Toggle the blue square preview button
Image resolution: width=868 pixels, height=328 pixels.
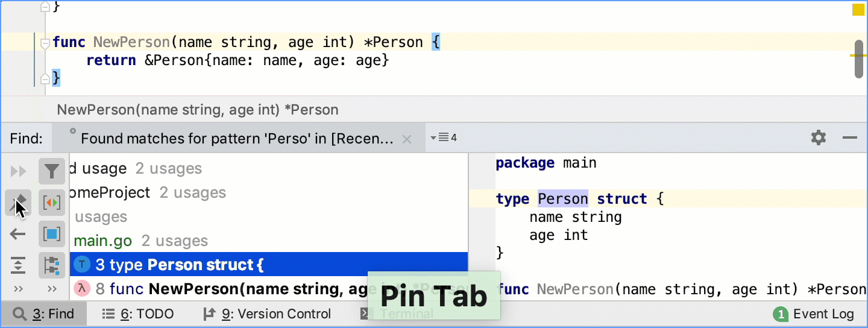pos(52,234)
